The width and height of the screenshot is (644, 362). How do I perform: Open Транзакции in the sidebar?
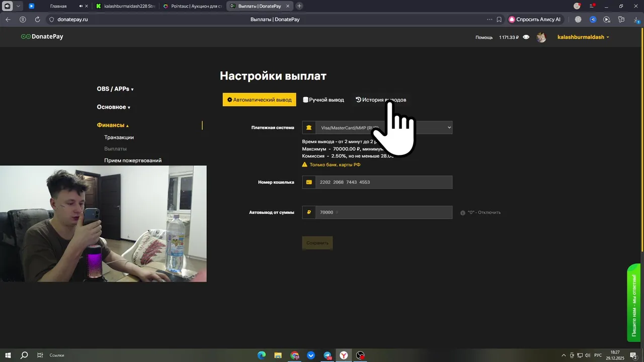119,137
